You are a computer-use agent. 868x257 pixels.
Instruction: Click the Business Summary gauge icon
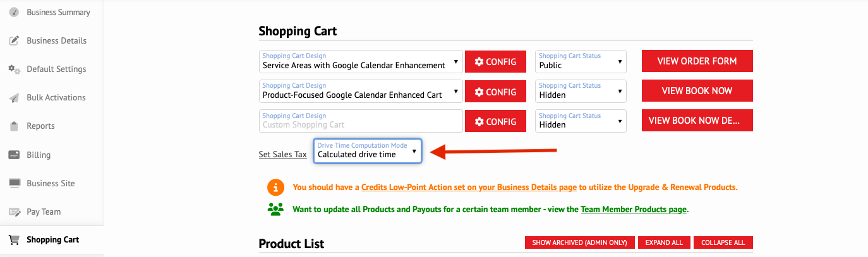14,12
